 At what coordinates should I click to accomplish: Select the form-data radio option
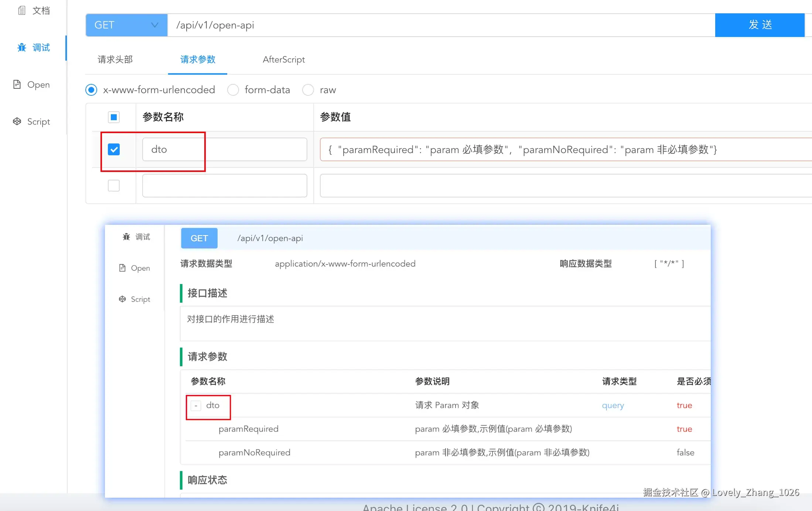(x=233, y=90)
